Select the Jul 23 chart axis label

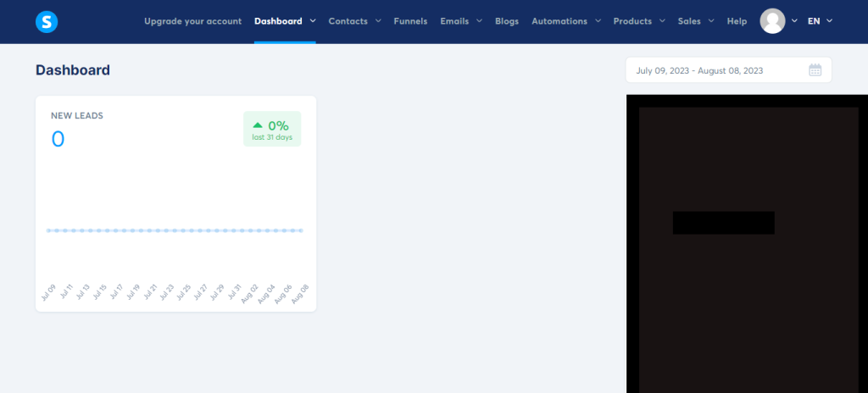(x=167, y=291)
